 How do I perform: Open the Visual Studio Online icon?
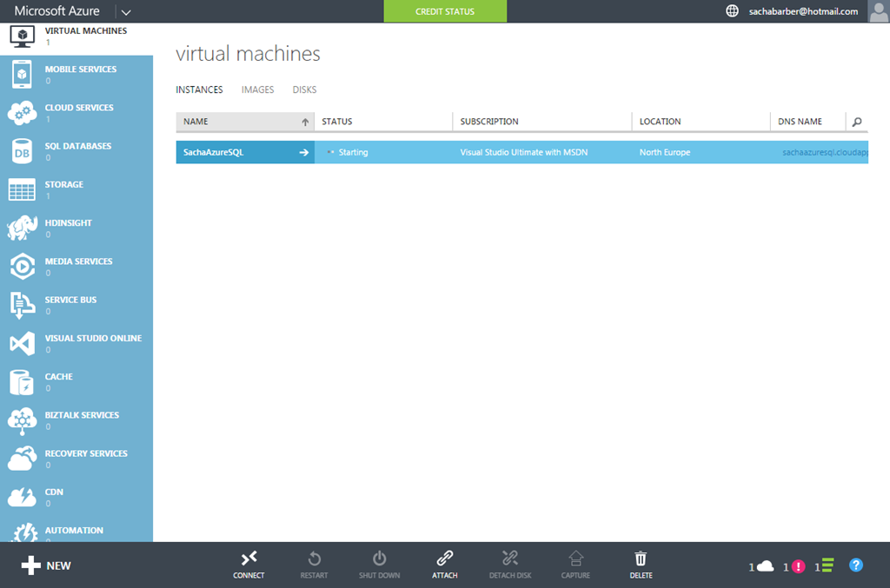point(22,344)
